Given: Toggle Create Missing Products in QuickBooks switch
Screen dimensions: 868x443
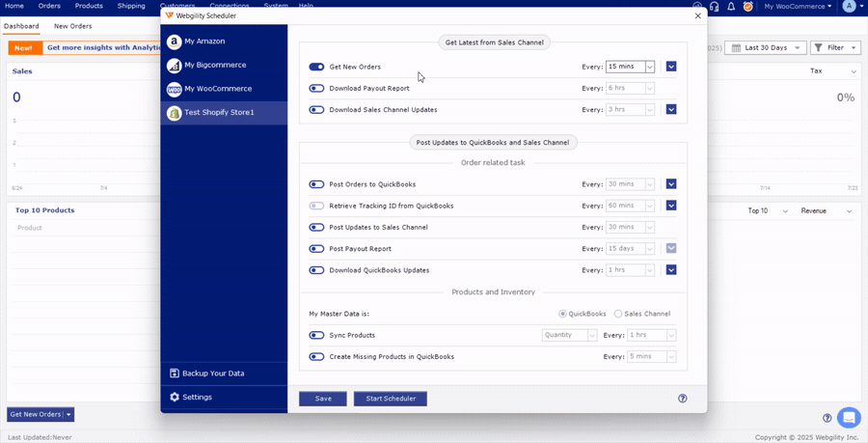Looking at the screenshot, I should click(316, 356).
